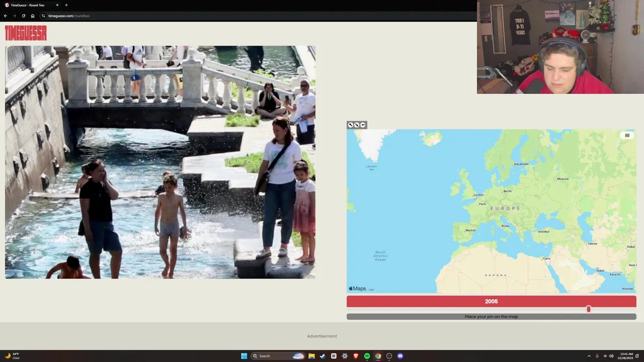
Task: Open the Windows Start menu
Action: [x=244, y=356]
